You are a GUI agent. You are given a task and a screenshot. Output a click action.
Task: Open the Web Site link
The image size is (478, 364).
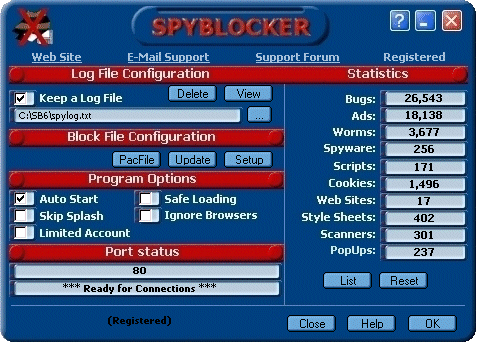[56, 57]
